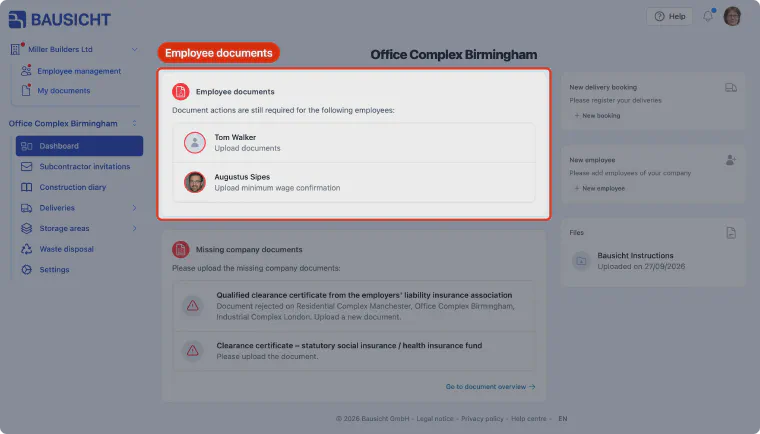Open Augustus Sipes minimum wage confirmation row
This screenshot has width=760, height=434.
(354, 182)
